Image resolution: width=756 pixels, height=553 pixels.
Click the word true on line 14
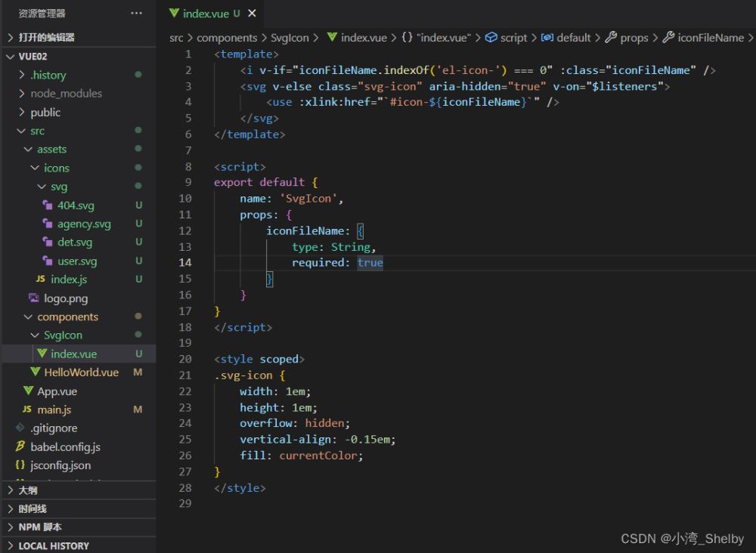[370, 263]
